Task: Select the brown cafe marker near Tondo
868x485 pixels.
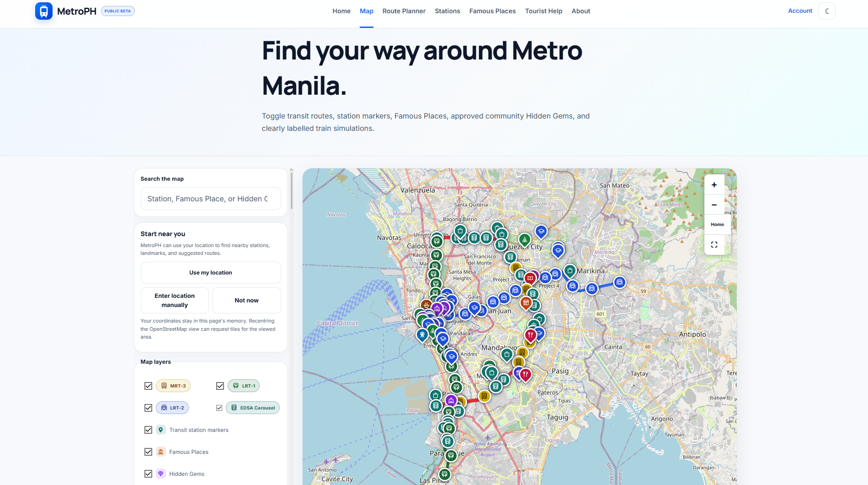Action: coord(426,304)
